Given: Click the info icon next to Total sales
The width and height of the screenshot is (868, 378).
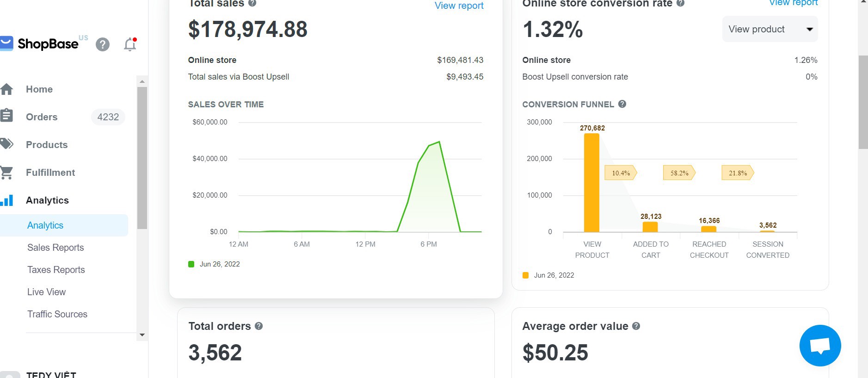Looking at the screenshot, I should 252,3.
